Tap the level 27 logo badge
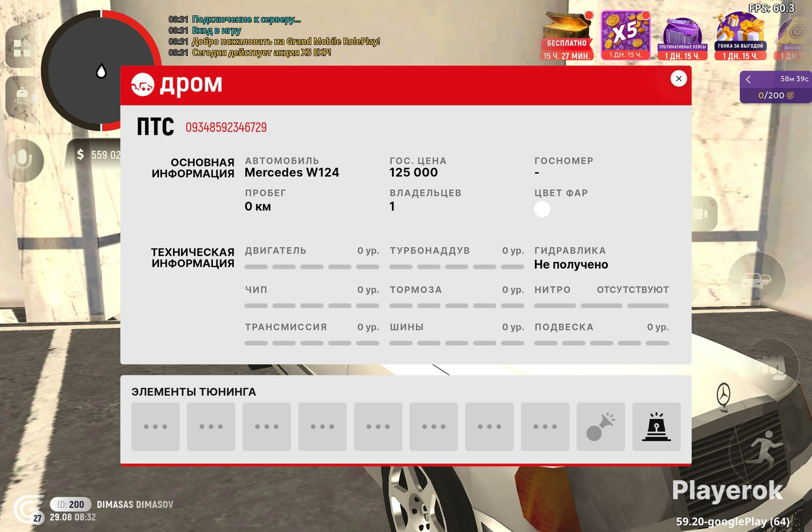Viewport: 812px width, 532px height. tap(29, 510)
